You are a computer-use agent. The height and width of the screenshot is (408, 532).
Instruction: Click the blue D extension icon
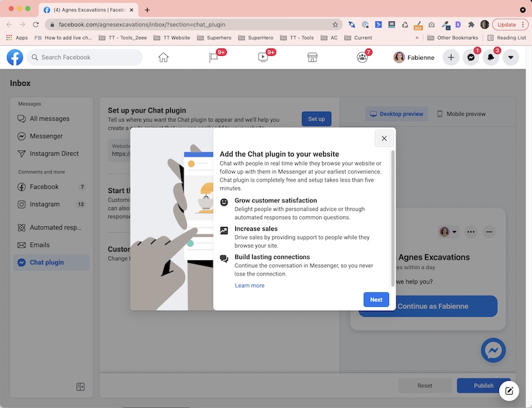458,25
